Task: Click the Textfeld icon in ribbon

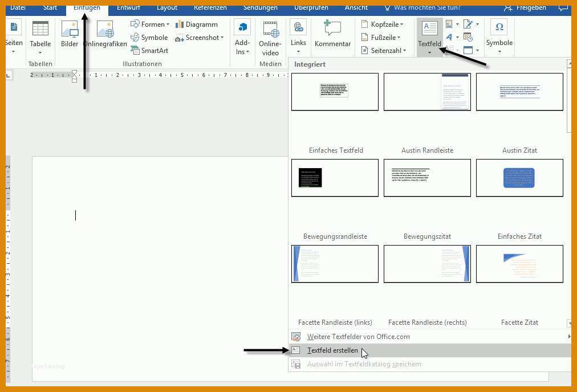Action: pyautogui.click(x=429, y=28)
